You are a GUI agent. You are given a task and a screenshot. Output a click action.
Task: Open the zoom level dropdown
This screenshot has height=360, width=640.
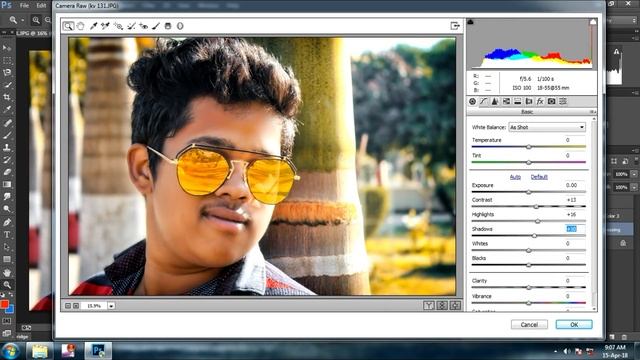click(x=111, y=306)
